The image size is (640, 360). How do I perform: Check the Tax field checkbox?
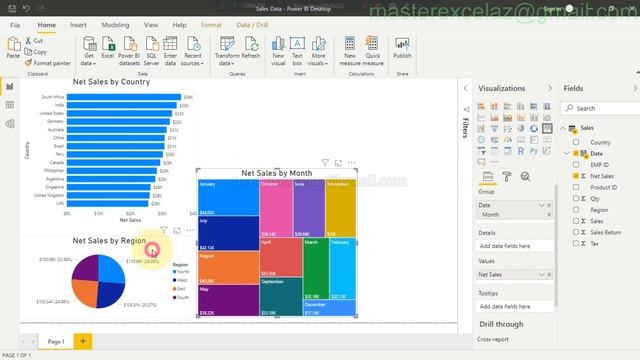tap(576, 243)
